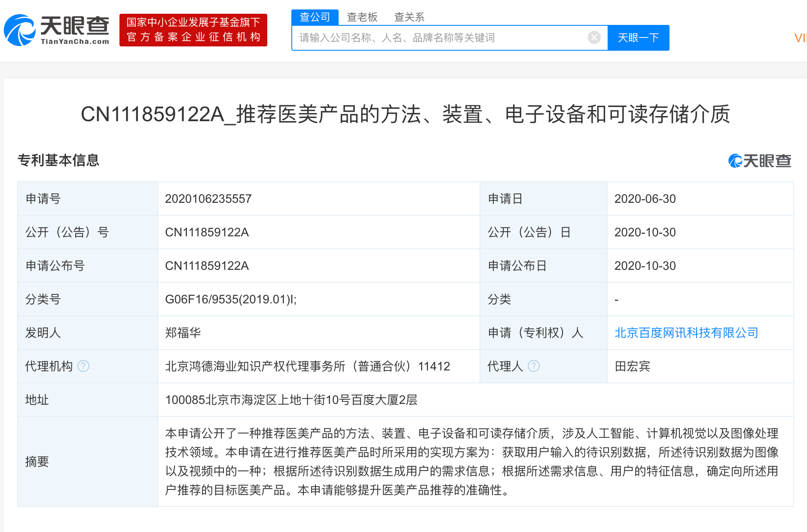The image size is (807, 532).
Task: Switch to the 查关系 tab
Action: 409,16
